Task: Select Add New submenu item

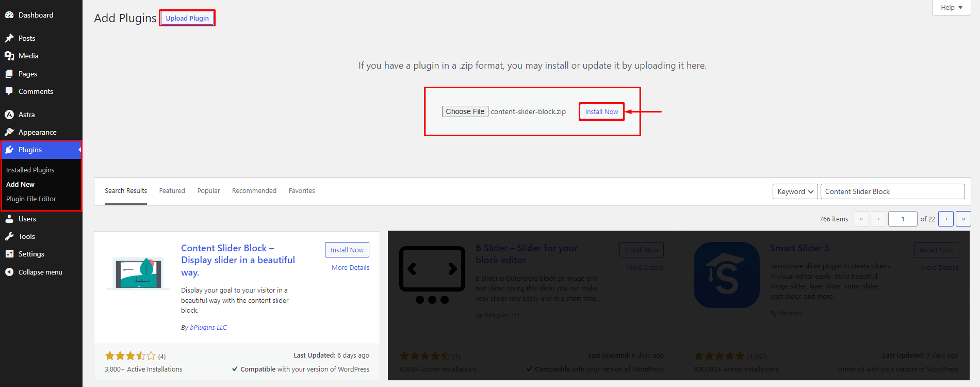Action: (21, 184)
